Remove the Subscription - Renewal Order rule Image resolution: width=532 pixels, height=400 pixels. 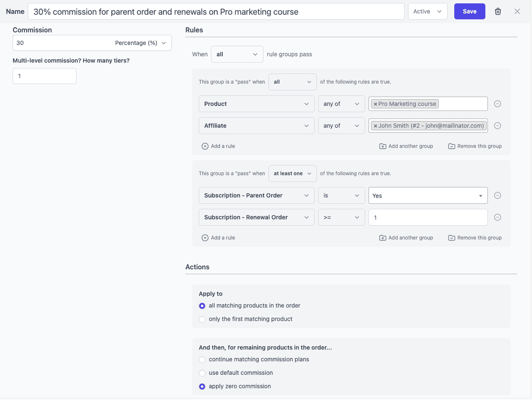498,217
